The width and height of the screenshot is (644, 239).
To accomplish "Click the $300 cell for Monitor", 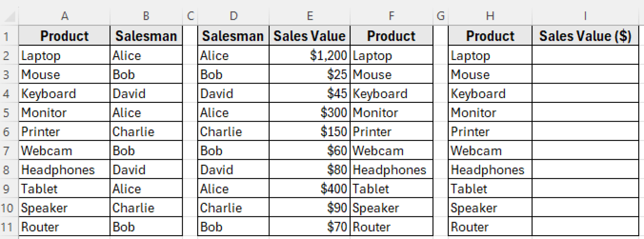I will click(x=310, y=113).
